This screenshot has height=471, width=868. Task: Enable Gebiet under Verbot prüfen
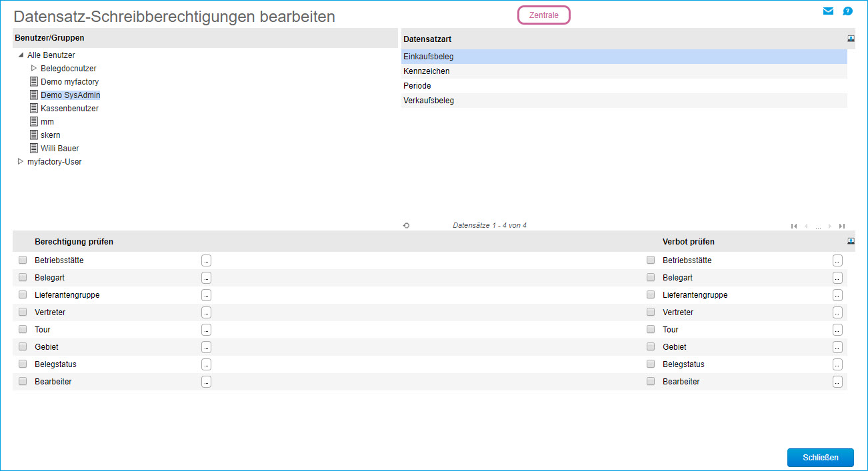point(651,346)
